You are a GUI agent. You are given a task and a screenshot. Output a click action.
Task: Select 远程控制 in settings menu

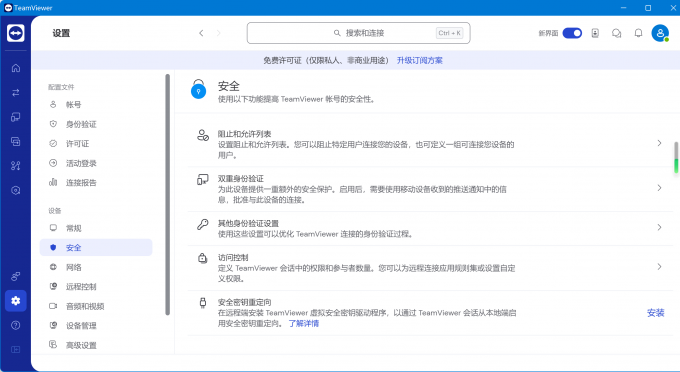[x=96, y=287]
